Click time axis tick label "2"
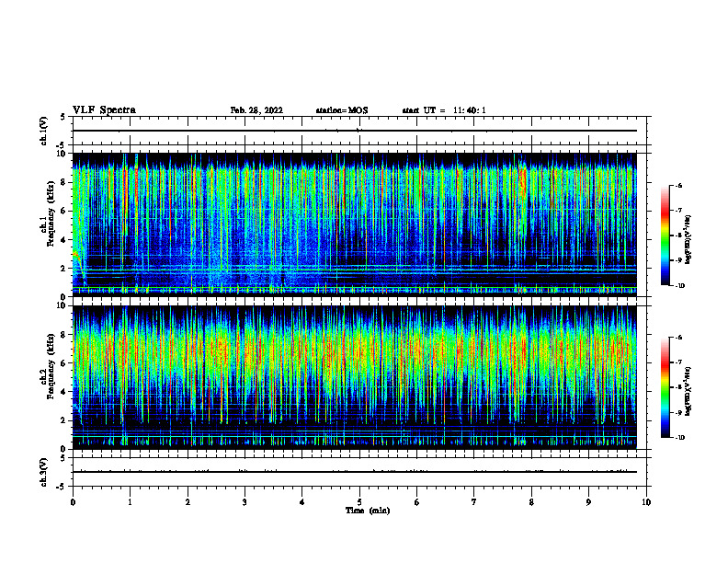Viewport: 728px width, 563px height. tap(188, 502)
